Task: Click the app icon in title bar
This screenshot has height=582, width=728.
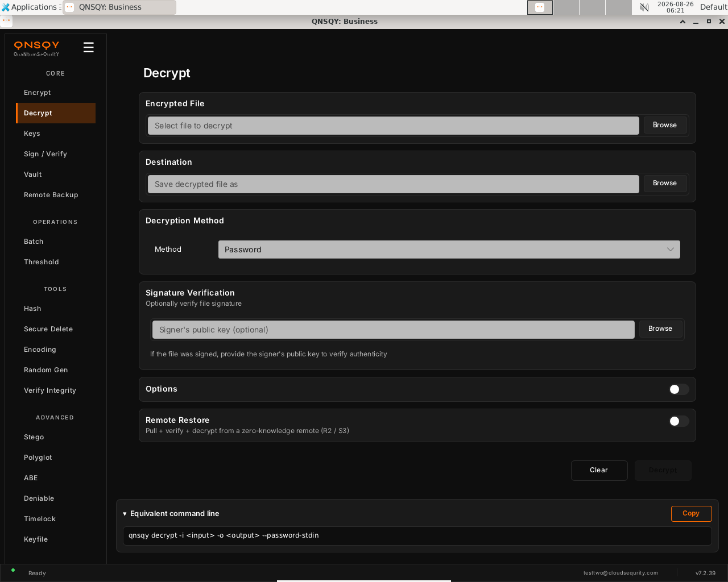Action: click(6, 21)
